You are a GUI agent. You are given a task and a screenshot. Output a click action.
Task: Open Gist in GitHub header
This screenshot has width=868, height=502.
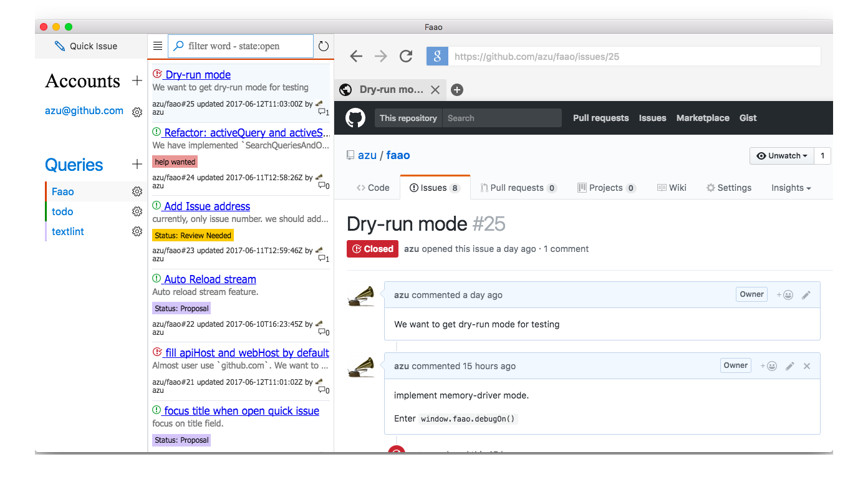pos(748,118)
